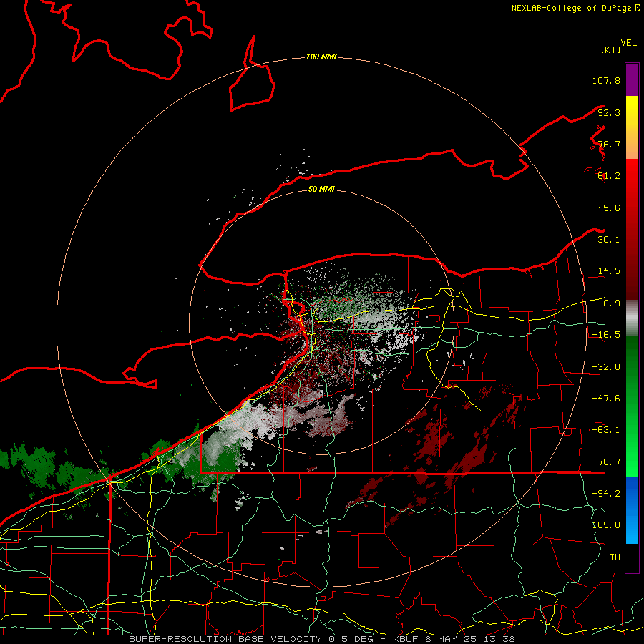Viewport: 644px width, 644px height.
Task: Click the -63.1 legend value
Action: [x=606, y=430]
